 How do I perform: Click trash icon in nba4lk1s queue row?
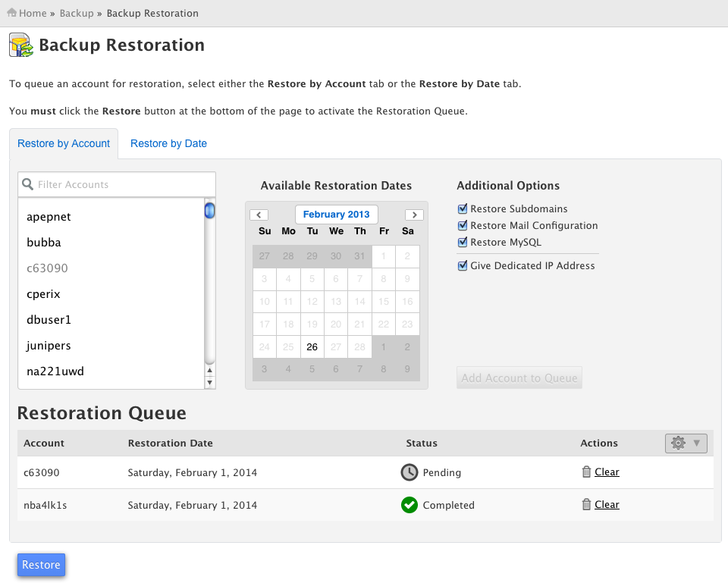[x=586, y=504]
